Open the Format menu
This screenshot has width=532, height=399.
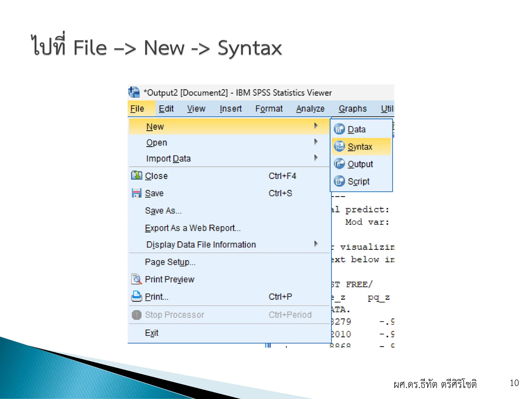pos(269,109)
